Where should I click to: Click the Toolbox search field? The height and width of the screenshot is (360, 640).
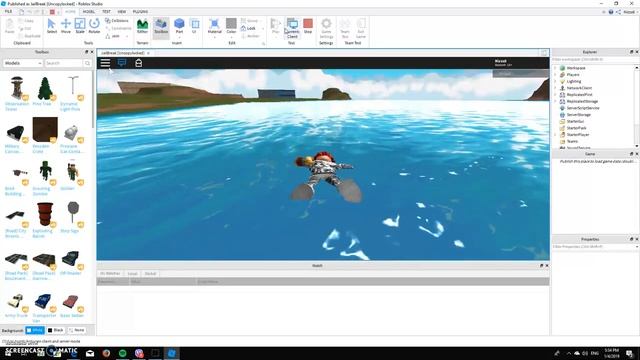coord(64,63)
